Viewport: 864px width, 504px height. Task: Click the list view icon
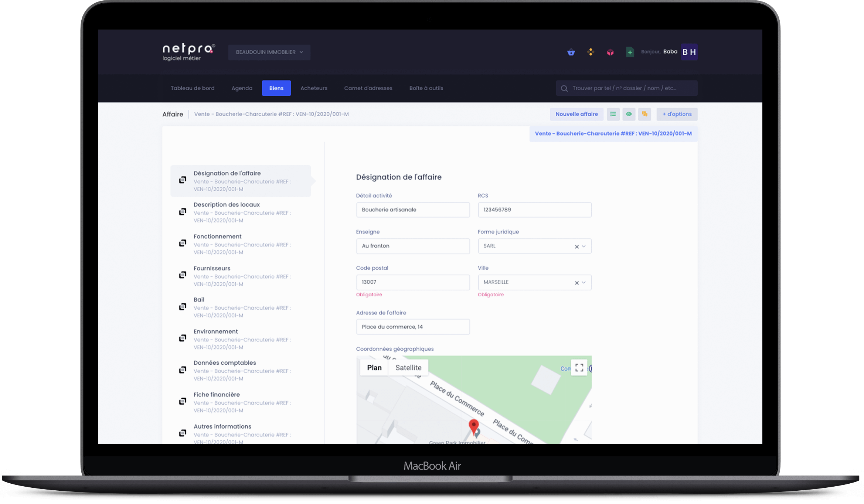613,114
